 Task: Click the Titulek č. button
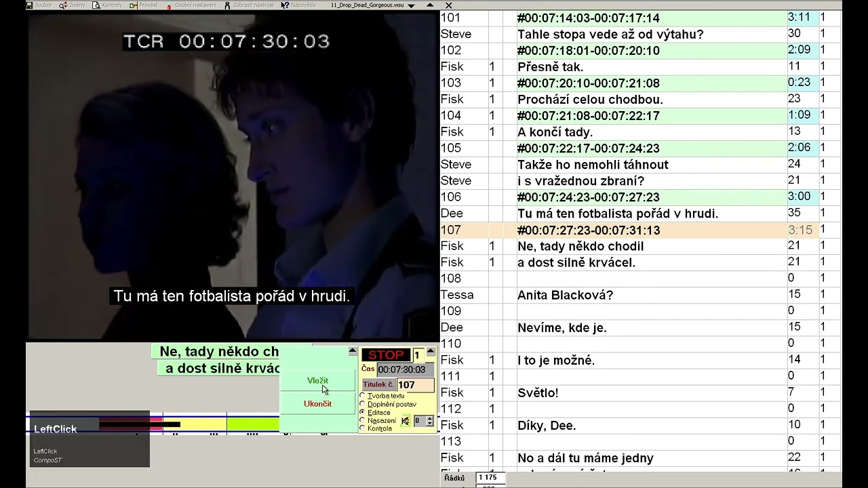click(378, 384)
